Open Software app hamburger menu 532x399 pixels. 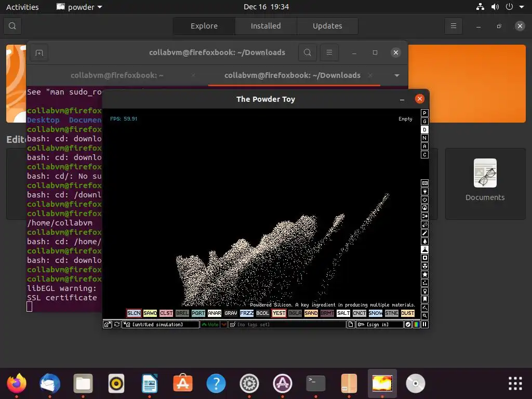[453, 26]
